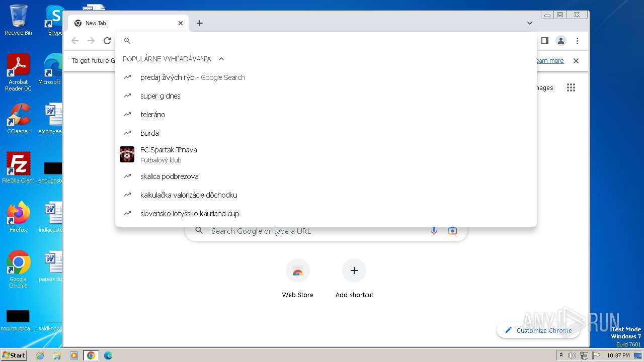Open the courtpublica desktop file

[18, 321]
